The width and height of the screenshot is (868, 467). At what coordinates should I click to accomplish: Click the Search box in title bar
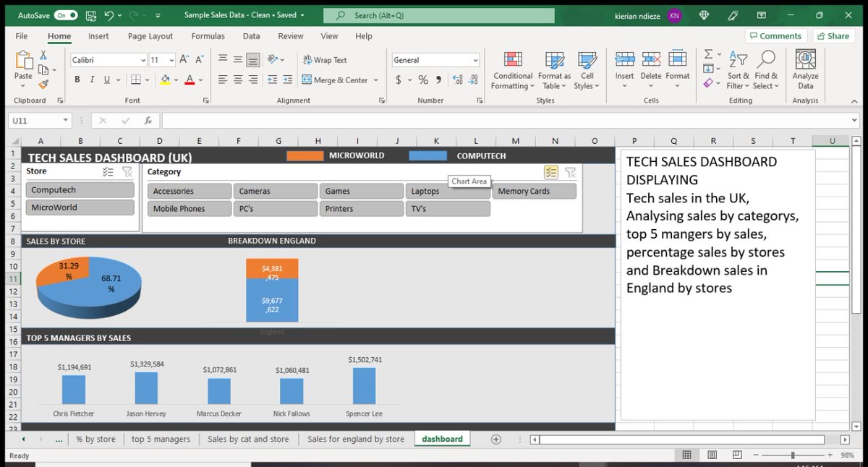click(x=438, y=15)
